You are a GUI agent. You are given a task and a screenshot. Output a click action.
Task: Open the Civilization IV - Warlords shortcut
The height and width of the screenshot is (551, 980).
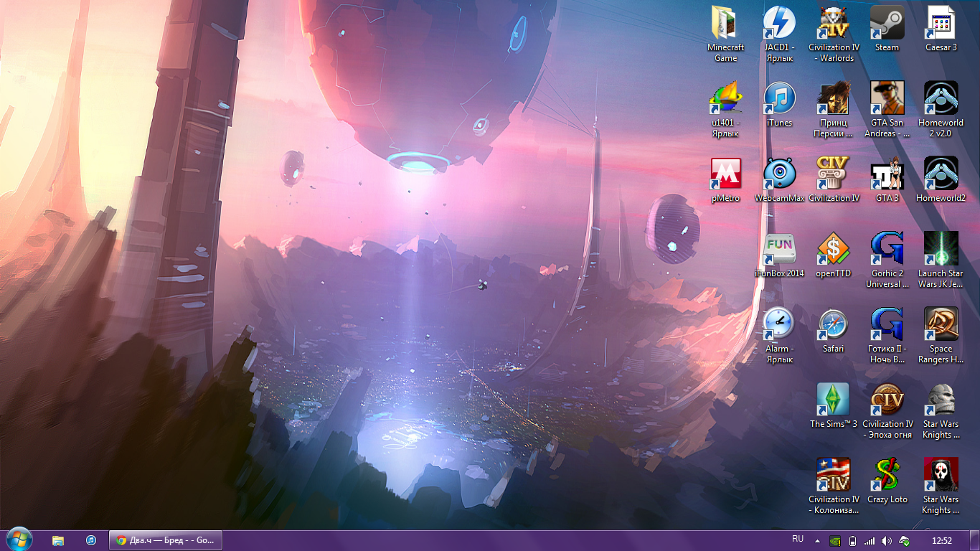[834, 34]
